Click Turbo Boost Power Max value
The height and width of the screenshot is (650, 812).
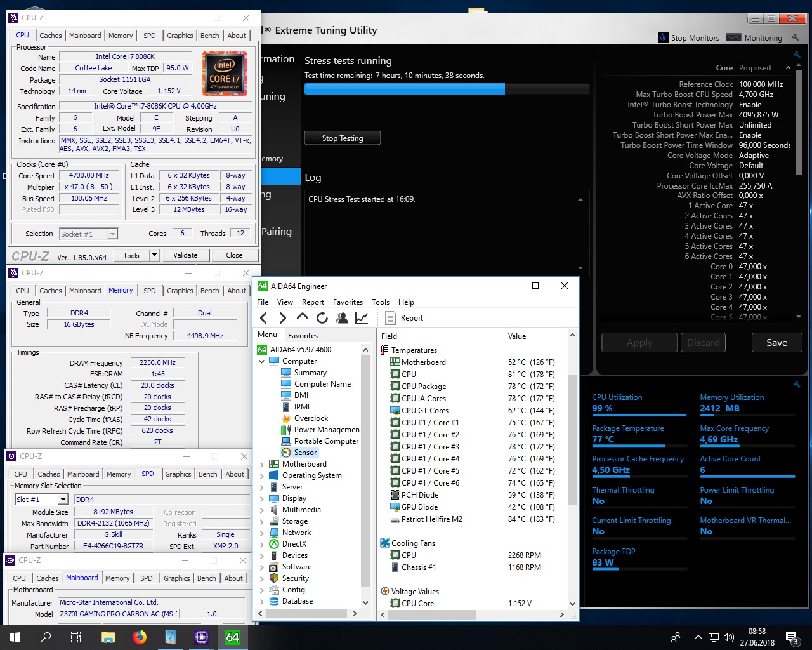click(758, 115)
